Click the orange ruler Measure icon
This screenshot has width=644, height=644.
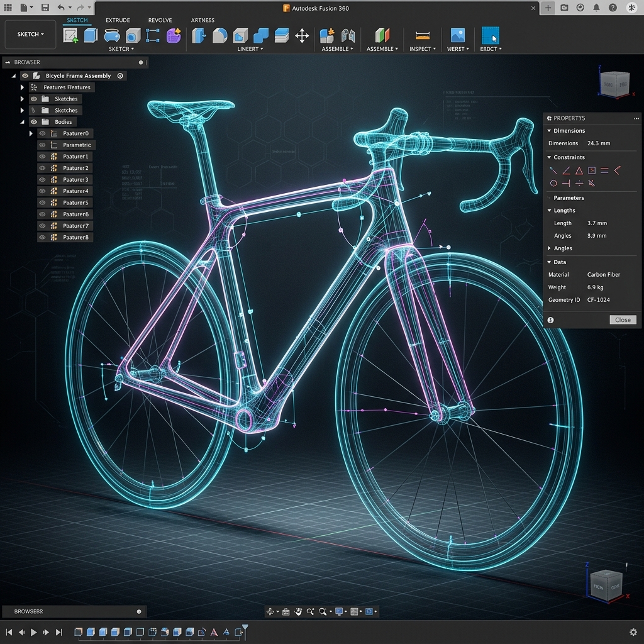point(422,36)
